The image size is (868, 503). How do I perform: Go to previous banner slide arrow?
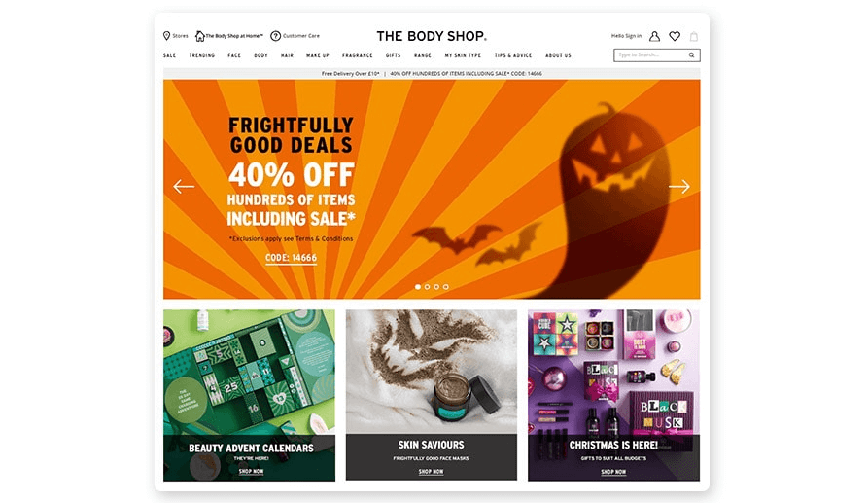tap(184, 186)
